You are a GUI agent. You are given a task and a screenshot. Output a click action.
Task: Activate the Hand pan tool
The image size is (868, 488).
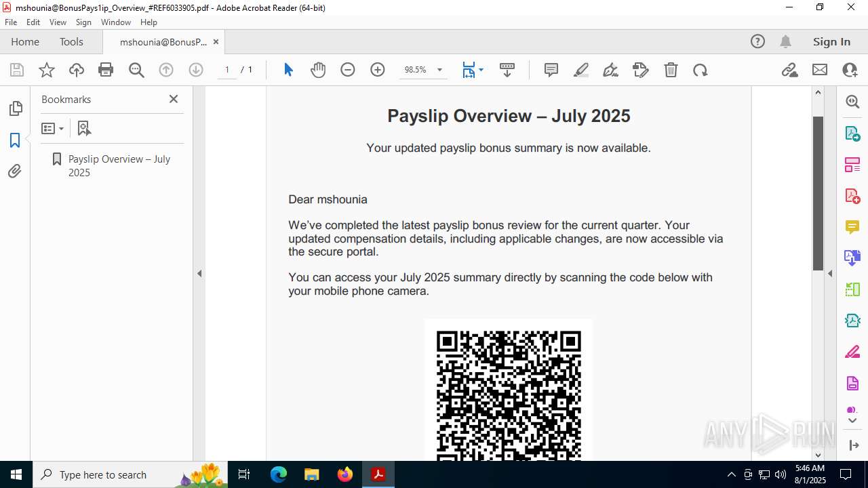(x=318, y=70)
